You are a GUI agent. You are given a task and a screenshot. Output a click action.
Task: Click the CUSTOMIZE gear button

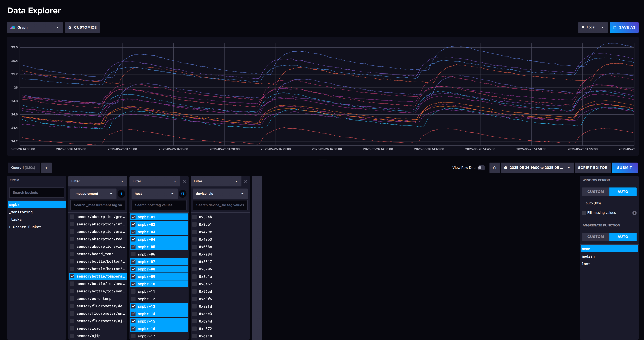click(x=82, y=28)
